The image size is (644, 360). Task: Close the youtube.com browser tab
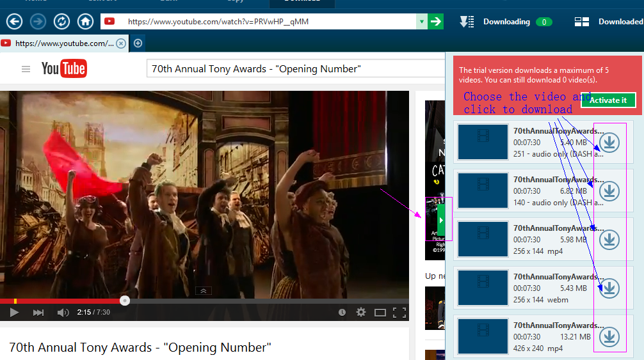[121, 43]
